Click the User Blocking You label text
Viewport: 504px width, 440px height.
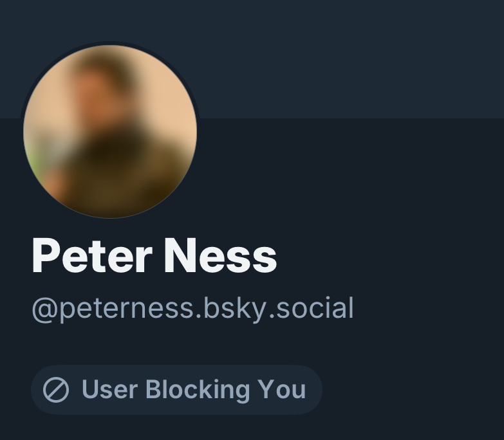tap(193, 390)
